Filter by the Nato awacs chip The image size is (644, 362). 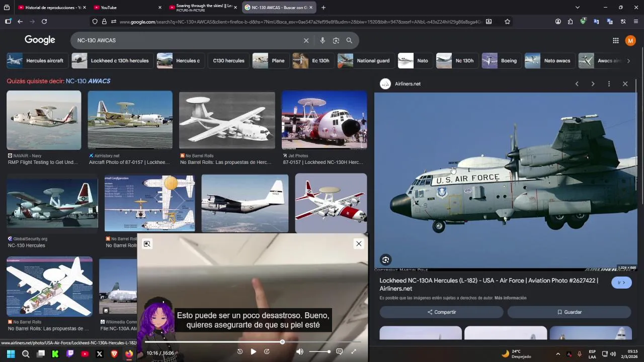(x=549, y=61)
